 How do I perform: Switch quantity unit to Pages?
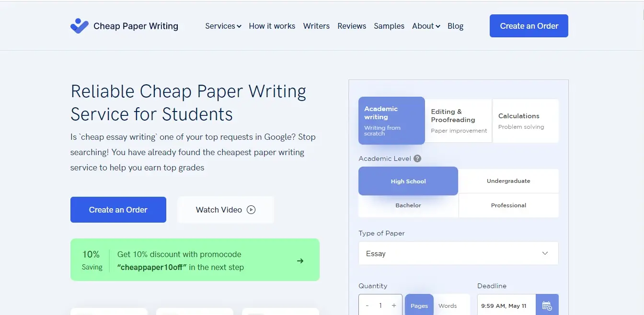(419, 305)
